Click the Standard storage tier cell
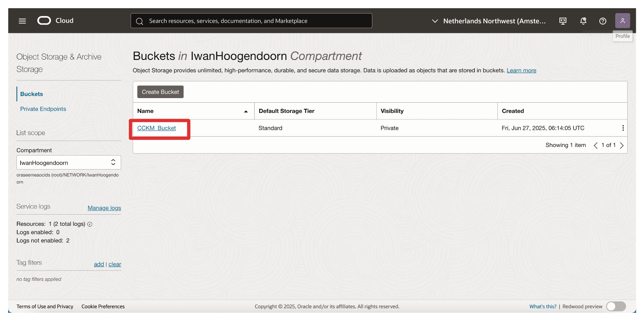The height and width of the screenshot is (321, 644). 270,128
